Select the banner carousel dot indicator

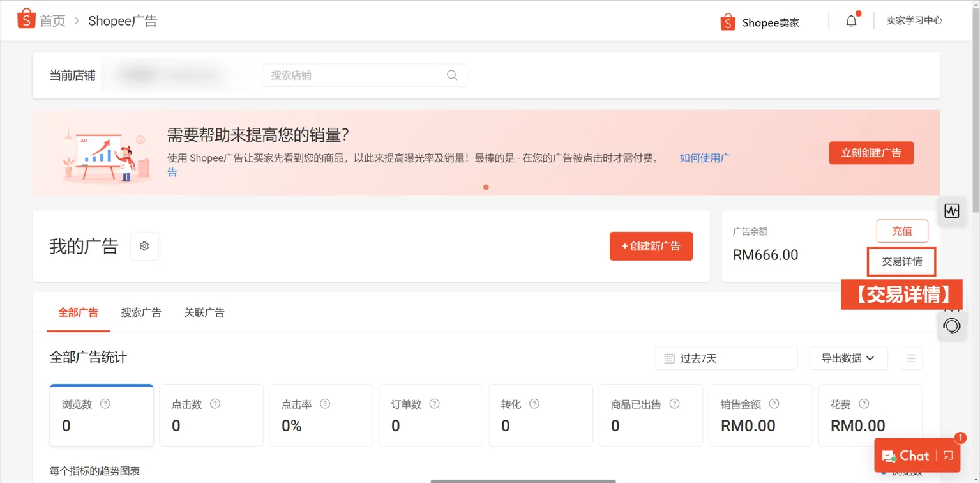(x=486, y=187)
